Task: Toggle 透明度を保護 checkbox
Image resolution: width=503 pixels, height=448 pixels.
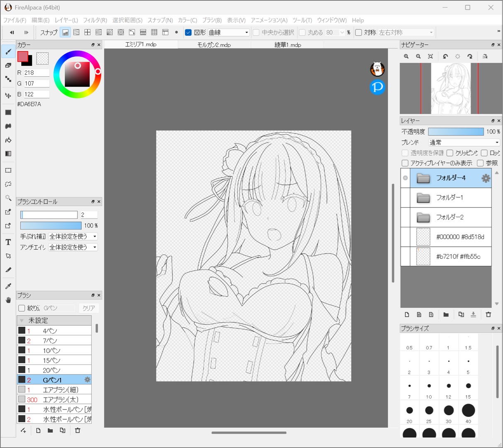Action: [x=405, y=153]
